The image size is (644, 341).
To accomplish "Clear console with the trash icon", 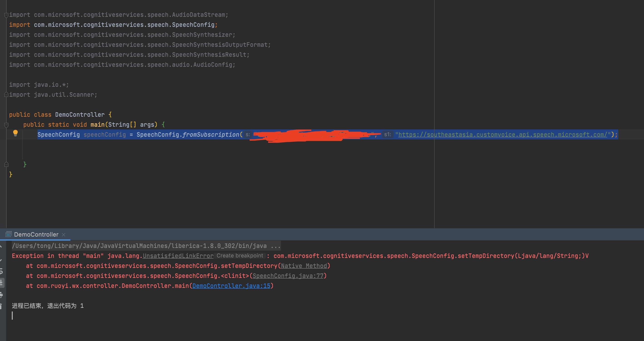I will point(1,306).
